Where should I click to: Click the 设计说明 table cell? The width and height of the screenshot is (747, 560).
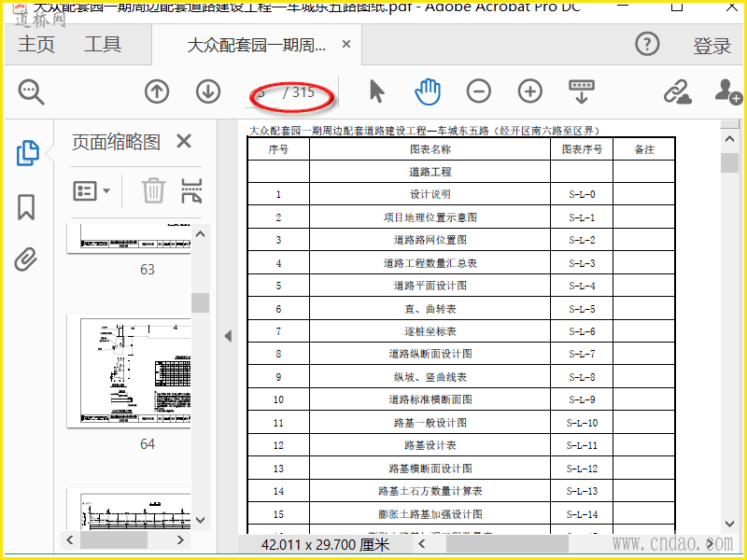tap(430, 194)
